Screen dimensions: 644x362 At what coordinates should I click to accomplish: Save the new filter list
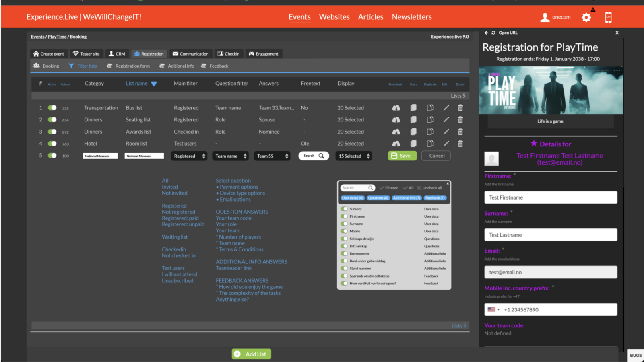pos(402,156)
